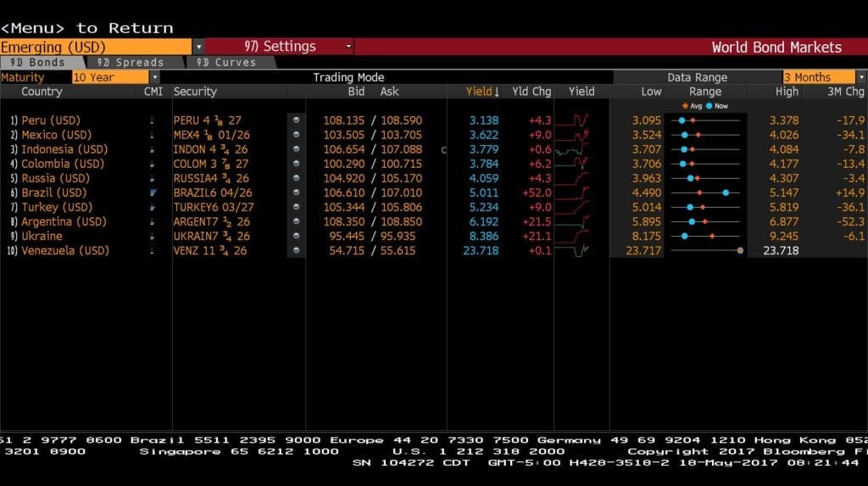The width and height of the screenshot is (868, 486).
Task: Click the 3M Chg column header
Action: [x=846, y=92]
